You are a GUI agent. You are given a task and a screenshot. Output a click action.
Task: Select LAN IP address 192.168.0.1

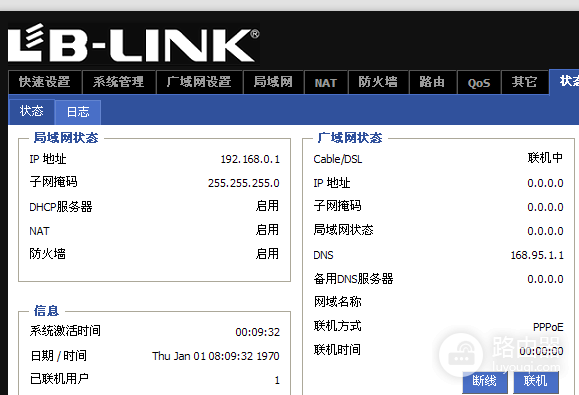point(250,159)
